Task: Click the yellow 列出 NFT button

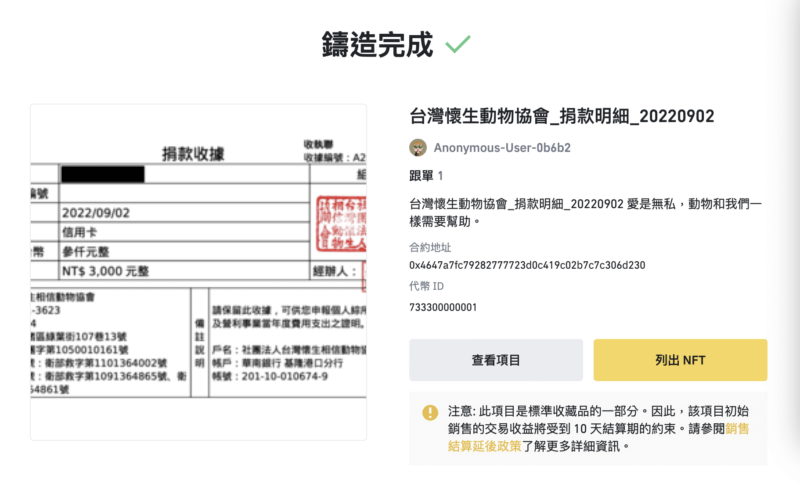Action: point(680,360)
